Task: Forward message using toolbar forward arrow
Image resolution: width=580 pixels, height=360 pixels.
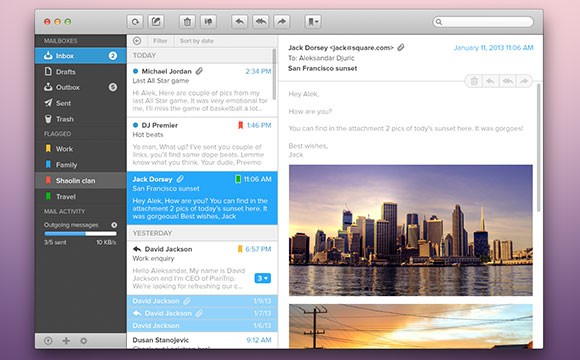Action: (x=281, y=22)
